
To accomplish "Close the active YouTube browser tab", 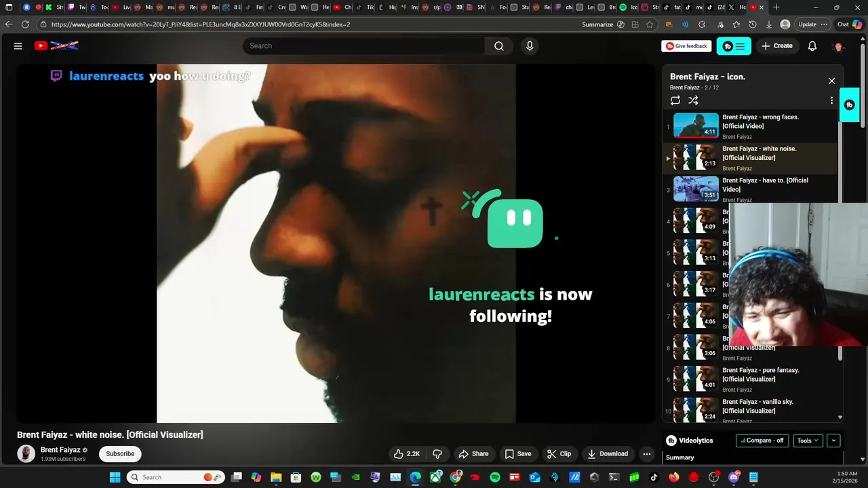I will tap(762, 7).
